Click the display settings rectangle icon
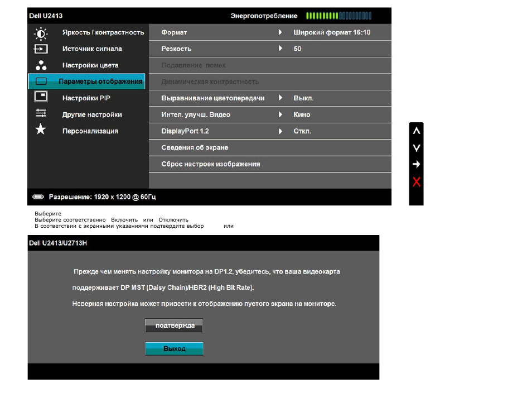 point(41,82)
